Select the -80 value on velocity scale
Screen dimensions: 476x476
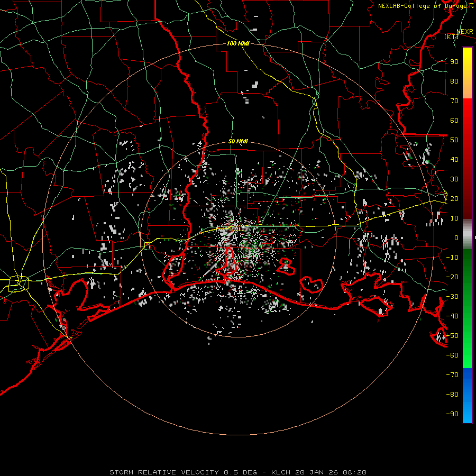pyautogui.click(x=452, y=395)
